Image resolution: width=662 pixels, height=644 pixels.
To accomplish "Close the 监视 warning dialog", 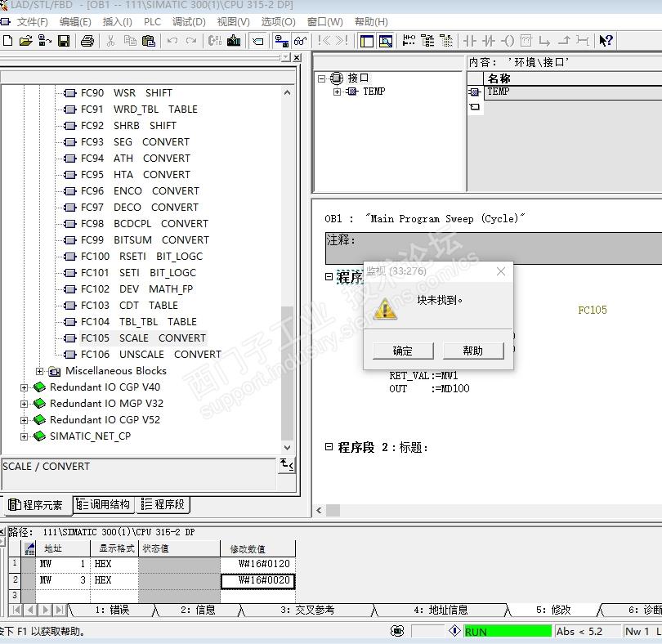I will [x=501, y=271].
